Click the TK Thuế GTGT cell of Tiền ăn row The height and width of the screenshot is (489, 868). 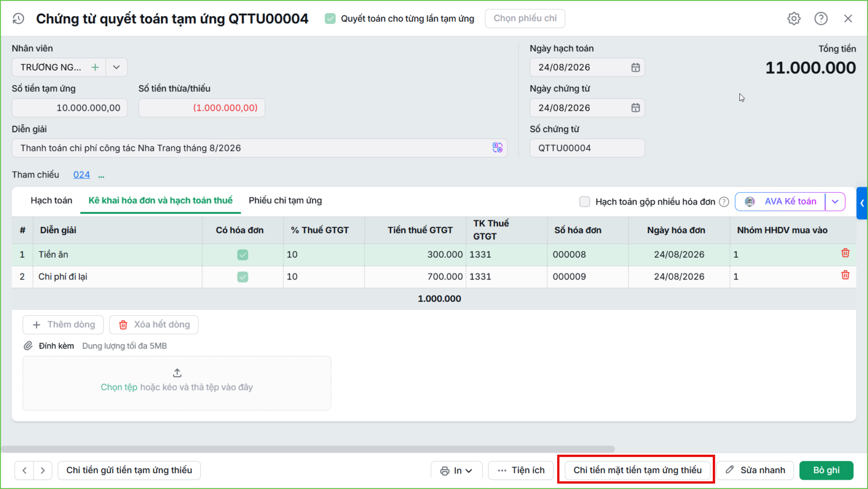pos(507,255)
